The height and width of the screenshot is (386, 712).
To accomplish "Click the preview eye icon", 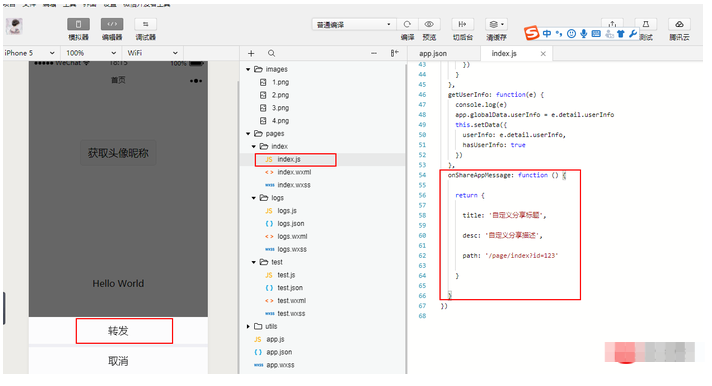I will 429,24.
